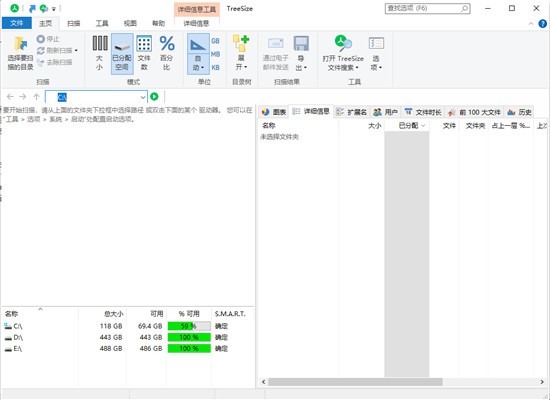
Task: Select the C:\ drive row
Action: pyautogui.click(x=128, y=326)
